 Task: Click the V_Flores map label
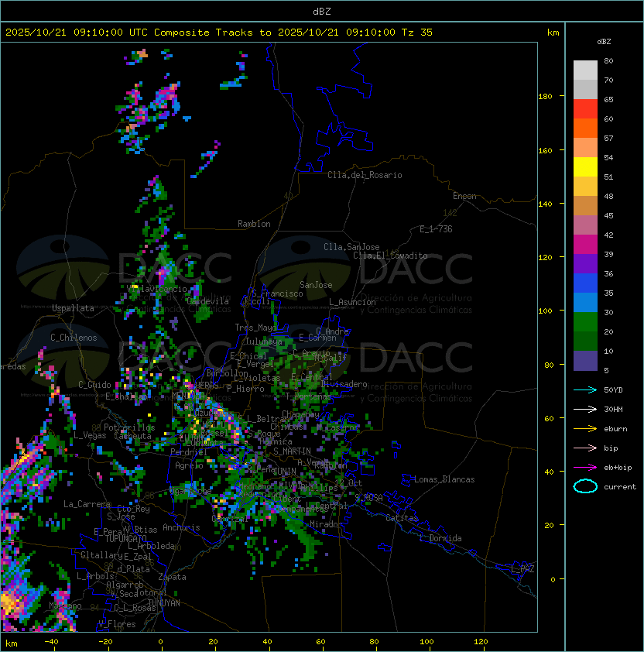[117, 624]
